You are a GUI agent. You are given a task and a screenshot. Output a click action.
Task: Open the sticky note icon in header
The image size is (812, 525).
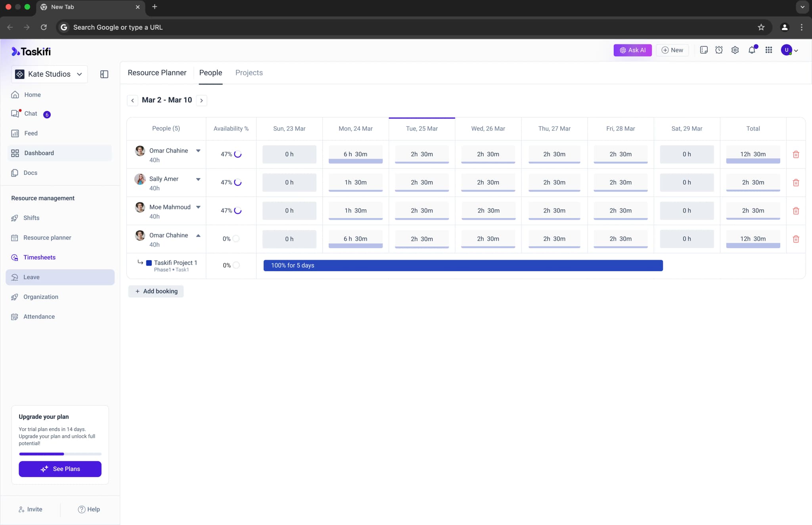click(x=704, y=50)
